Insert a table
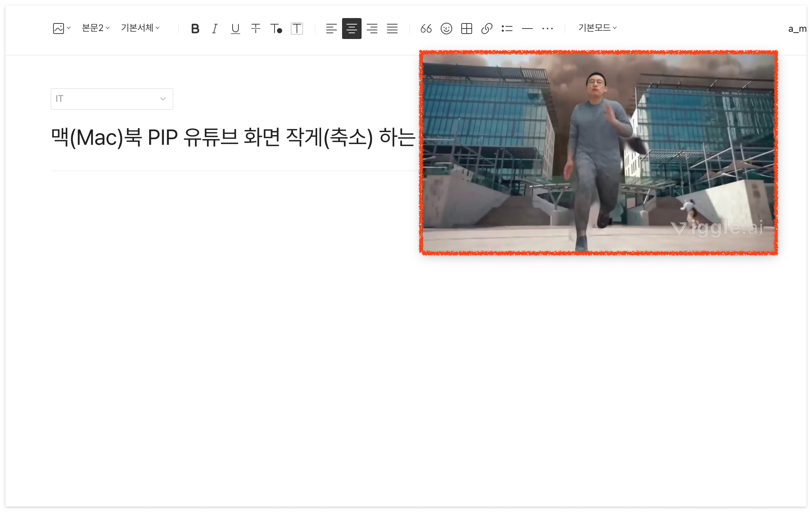 tap(466, 28)
